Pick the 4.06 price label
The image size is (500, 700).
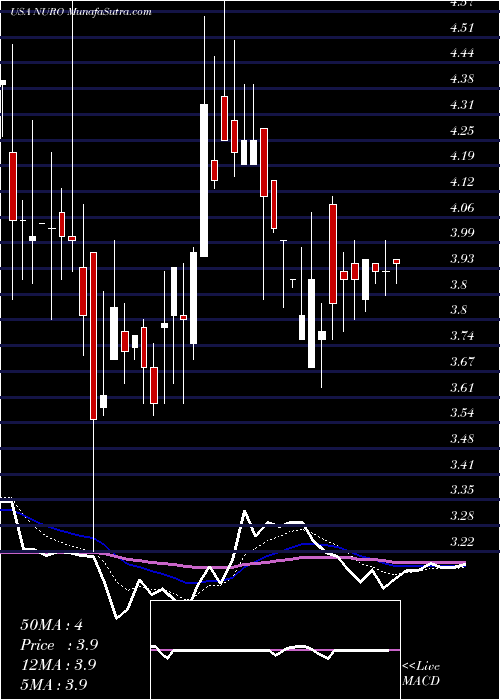(x=461, y=208)
